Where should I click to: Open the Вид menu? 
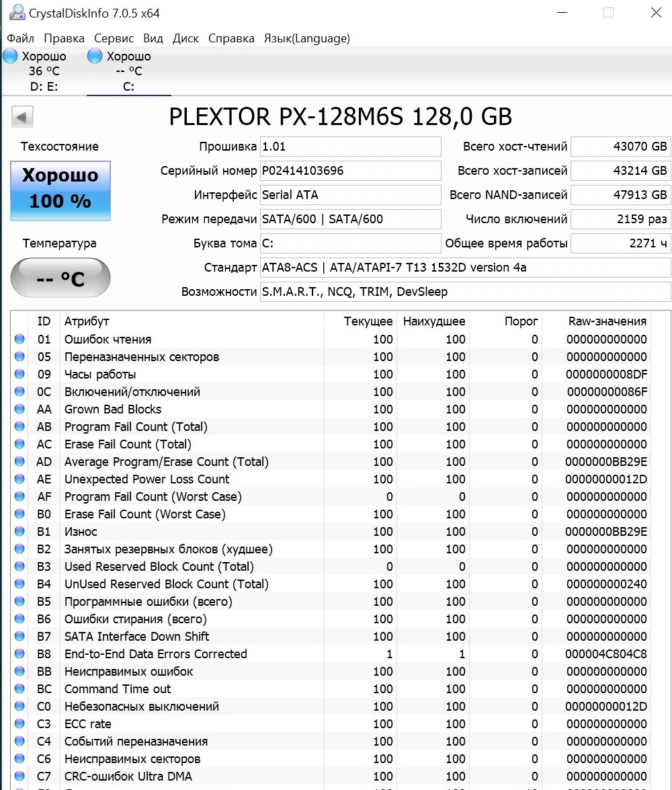click(153, 38)
